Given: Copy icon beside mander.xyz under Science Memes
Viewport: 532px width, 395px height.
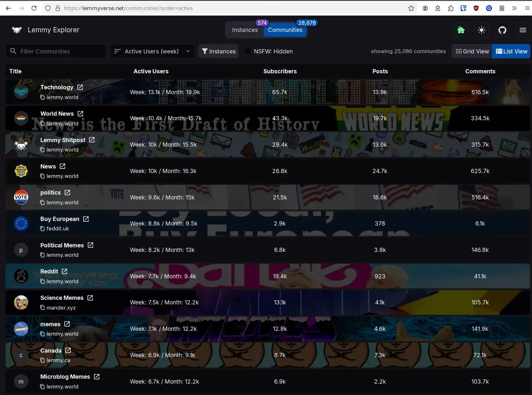Looking at the screenshot, I should [42, 308].
